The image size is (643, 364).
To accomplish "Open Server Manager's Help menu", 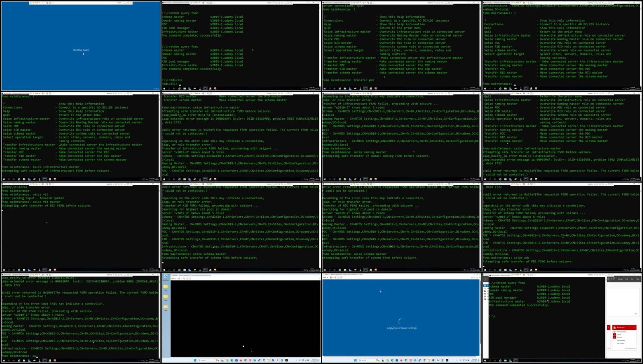I will point(637,279).
